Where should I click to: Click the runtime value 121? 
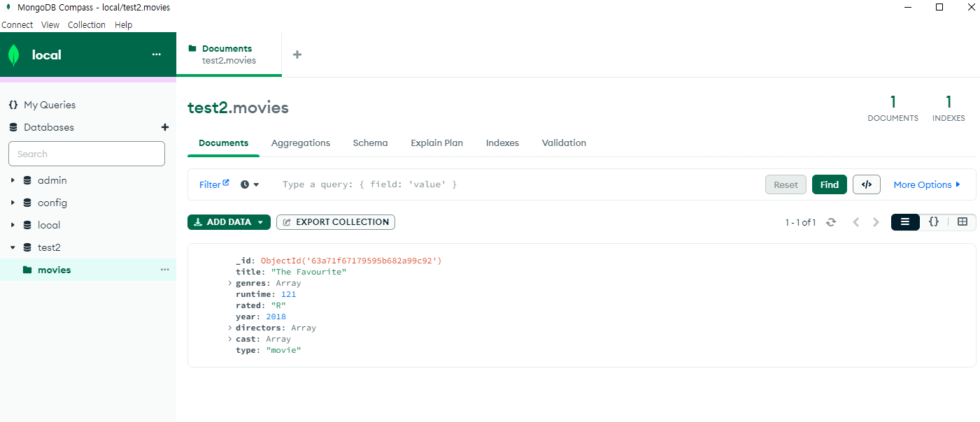(288, 294)
